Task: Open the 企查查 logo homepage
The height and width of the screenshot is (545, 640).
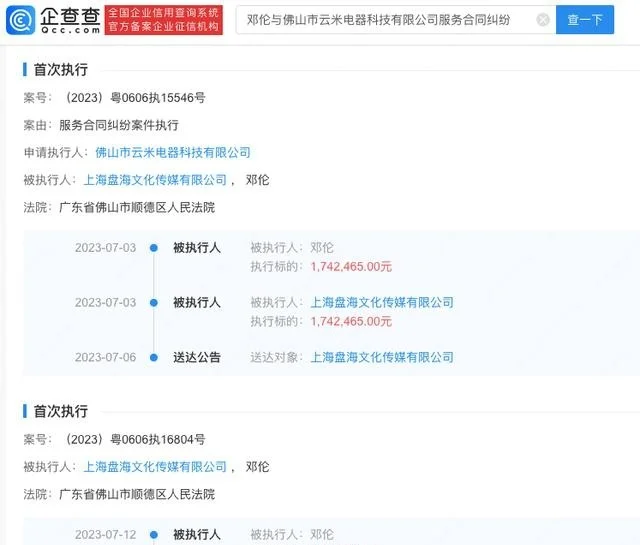Action: point(53,20)
